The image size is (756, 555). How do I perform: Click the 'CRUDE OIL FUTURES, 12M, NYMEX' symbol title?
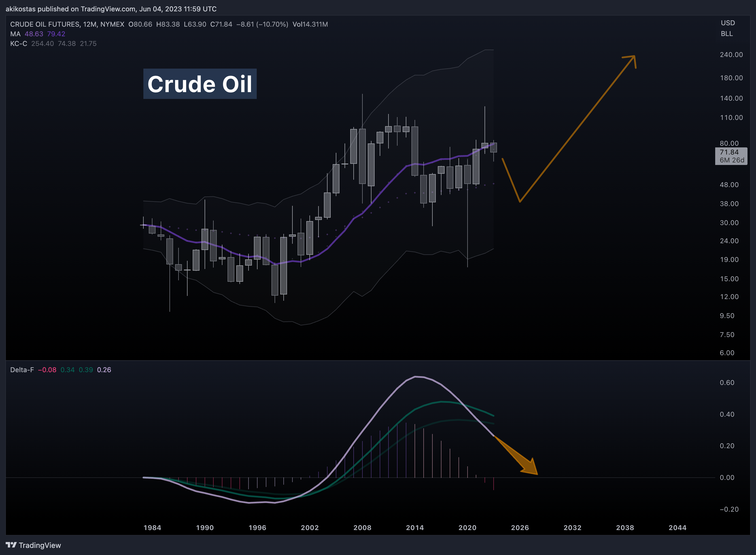[67, 24]
